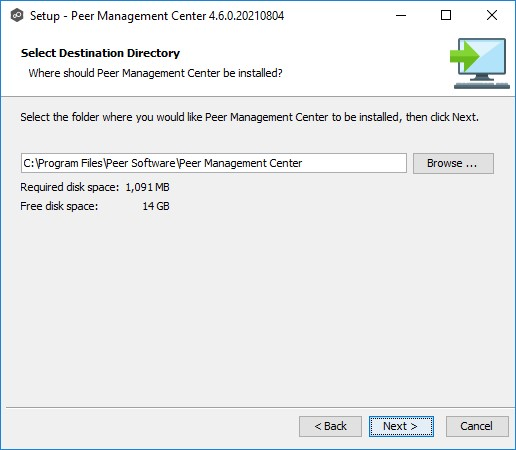Click the Select Destination Directory heading
This screenshot has height=450, width=516.
100,53
